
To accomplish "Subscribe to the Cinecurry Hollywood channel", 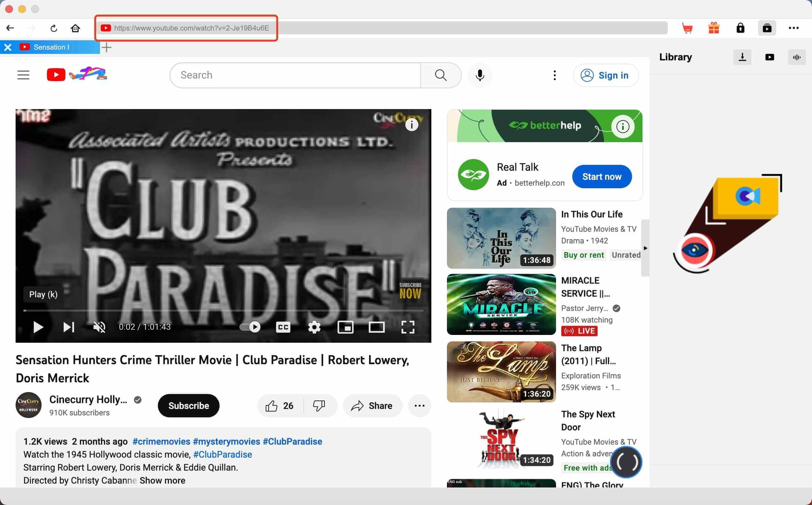I will point(188,405).
